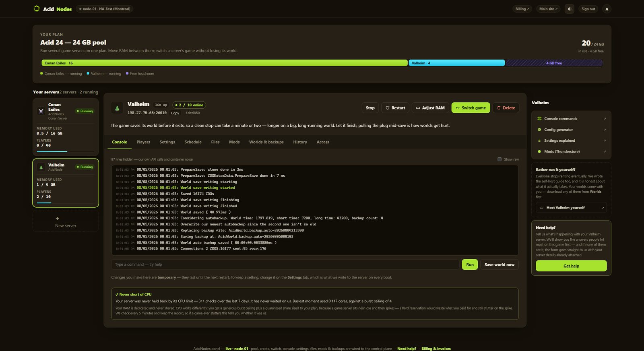
Task: Click Save world now
Action: [x=499, y=264]
